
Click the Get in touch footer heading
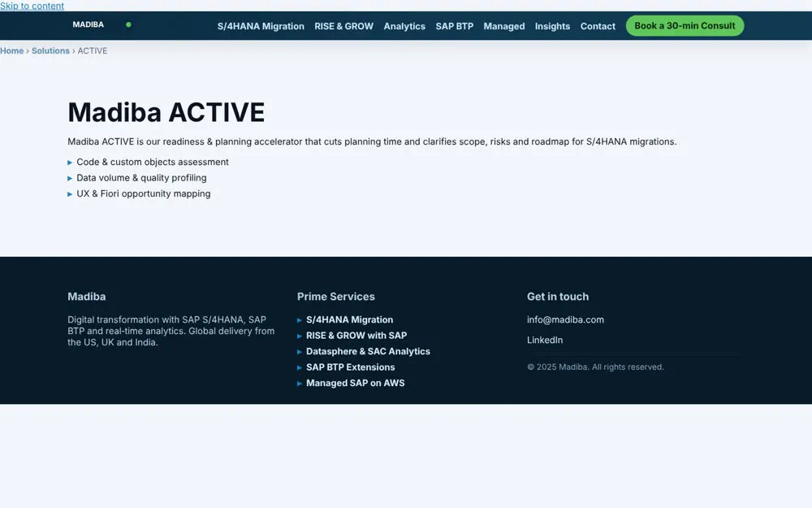pyautogui.click(x=558, y=297)
